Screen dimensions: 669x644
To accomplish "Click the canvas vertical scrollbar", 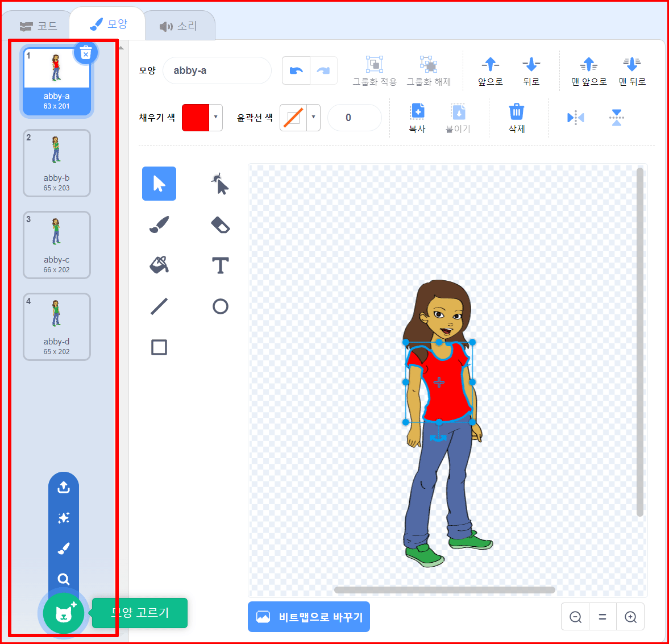I will click(639, 342).
